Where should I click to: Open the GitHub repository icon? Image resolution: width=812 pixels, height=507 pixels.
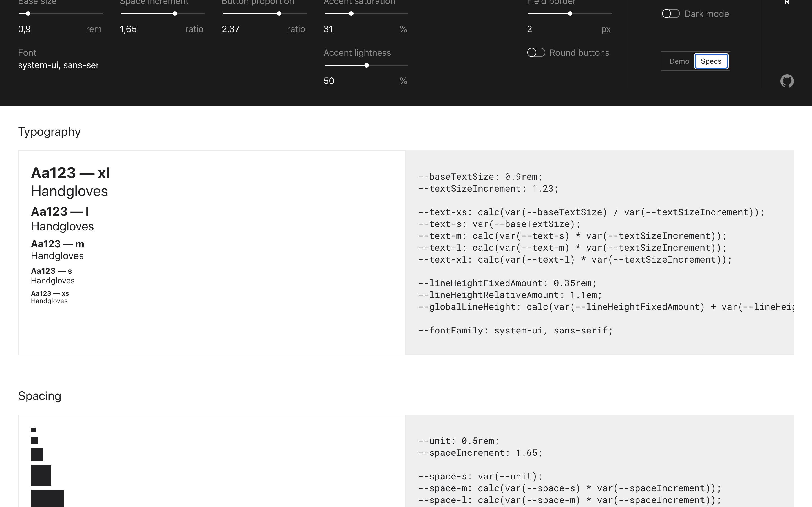[x=787, y=81]
